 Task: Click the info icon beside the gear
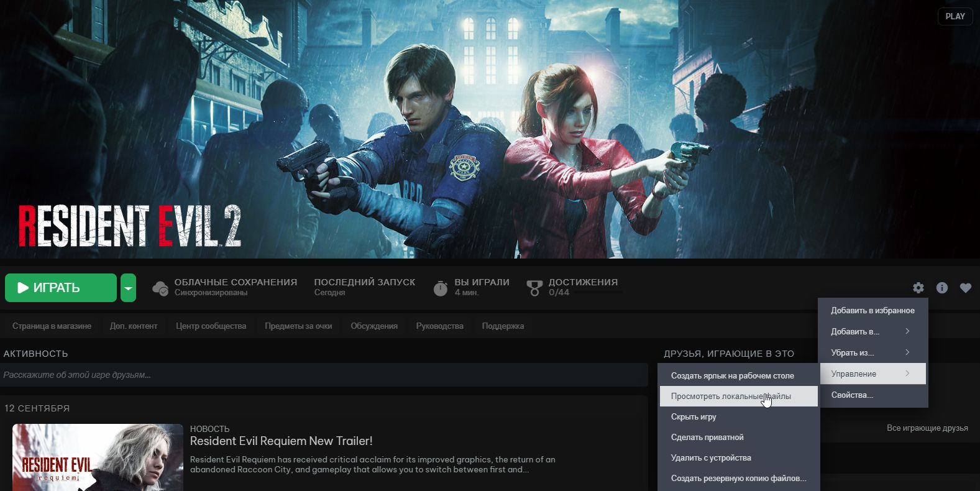pos(942,288)
